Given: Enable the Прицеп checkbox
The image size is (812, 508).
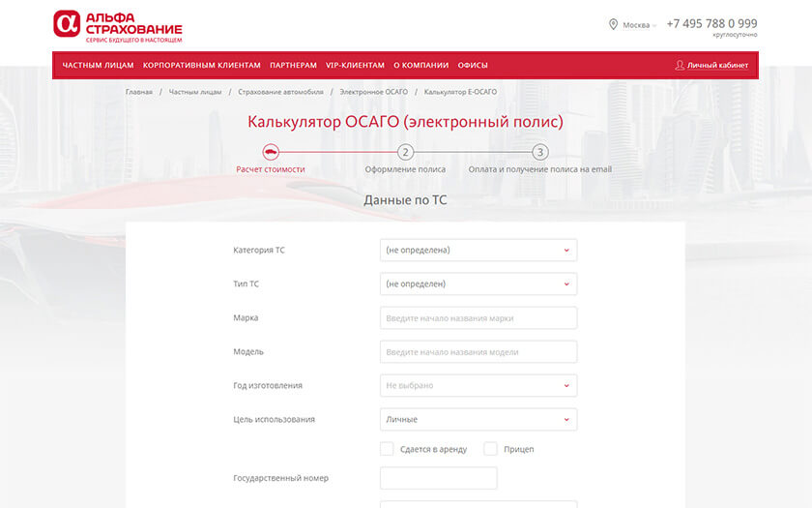Looking at the screenshot, I should pyautogui.click(x=490, y=449).
